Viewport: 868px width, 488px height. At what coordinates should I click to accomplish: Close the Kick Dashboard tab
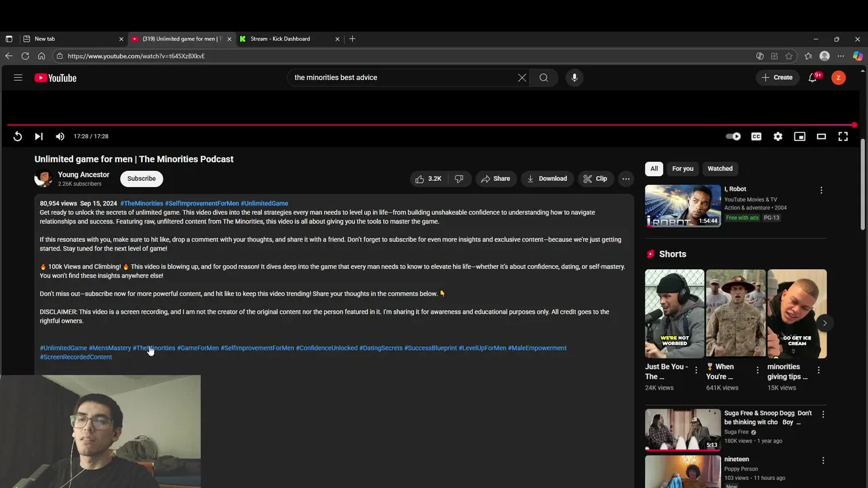pos(337,39)
